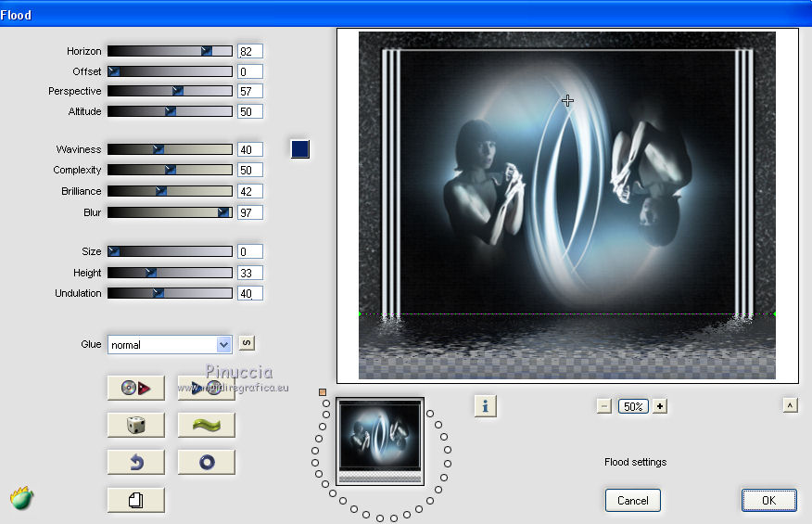
Task: Click the orange square preset marker
Action: (x=323, y=392)
